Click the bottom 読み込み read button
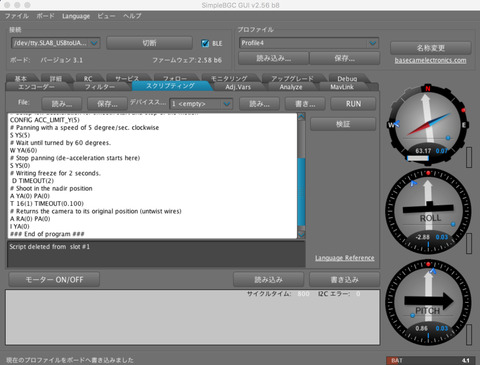This screenshot has width=480, height=365. pyautogui.click(x=269, y=279)
